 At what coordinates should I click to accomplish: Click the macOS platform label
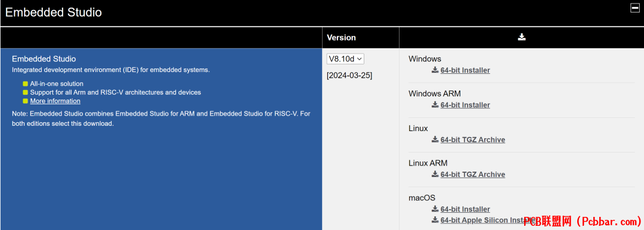tap(422, 198)
